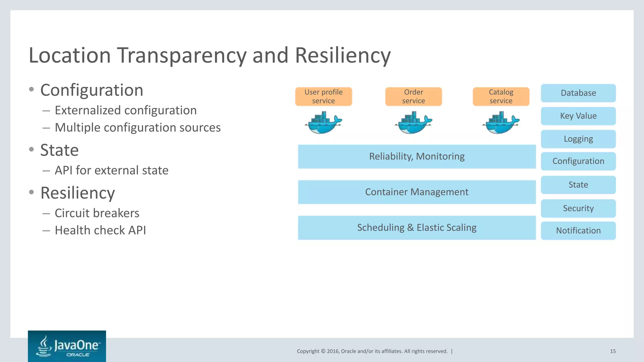Click the Key Value block
Image resolution: width=644 pixels, height=362 pixels.
coord(578,116)
